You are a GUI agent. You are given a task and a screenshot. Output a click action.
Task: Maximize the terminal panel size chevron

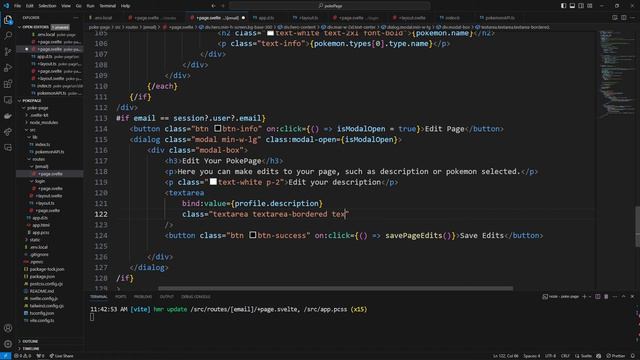(x=623, y=297)
